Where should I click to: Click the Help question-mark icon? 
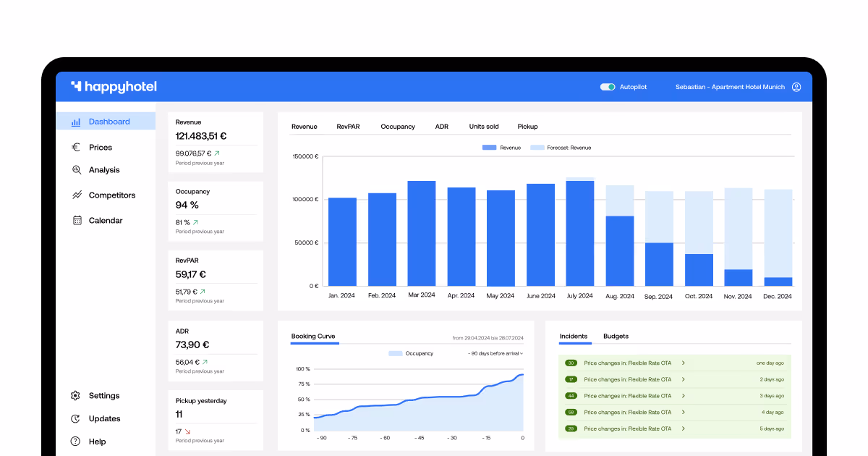tap(75, 442)
